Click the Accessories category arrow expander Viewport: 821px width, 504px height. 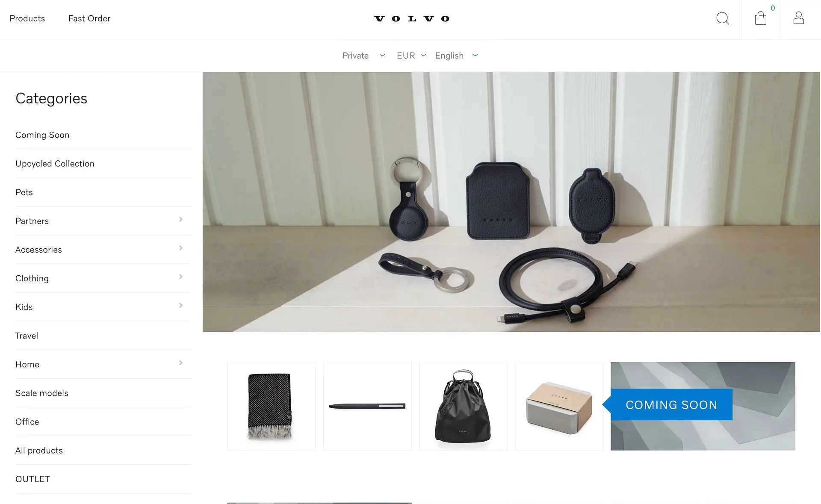point(181,248)
